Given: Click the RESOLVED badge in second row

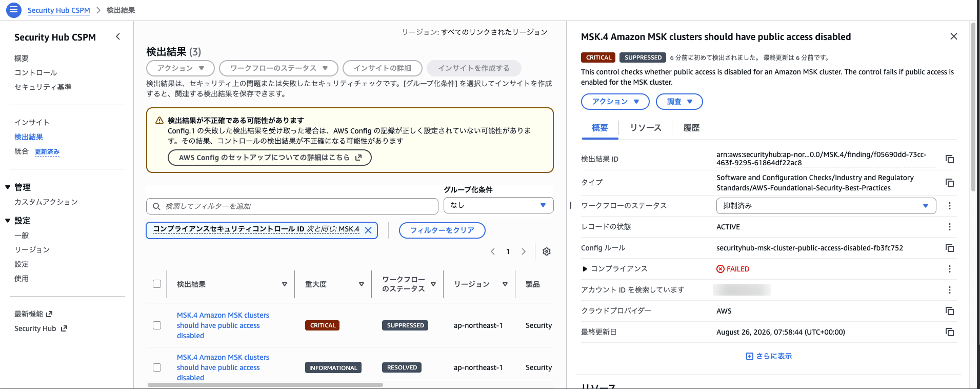Looking at the screenshot, I should 402,367.
